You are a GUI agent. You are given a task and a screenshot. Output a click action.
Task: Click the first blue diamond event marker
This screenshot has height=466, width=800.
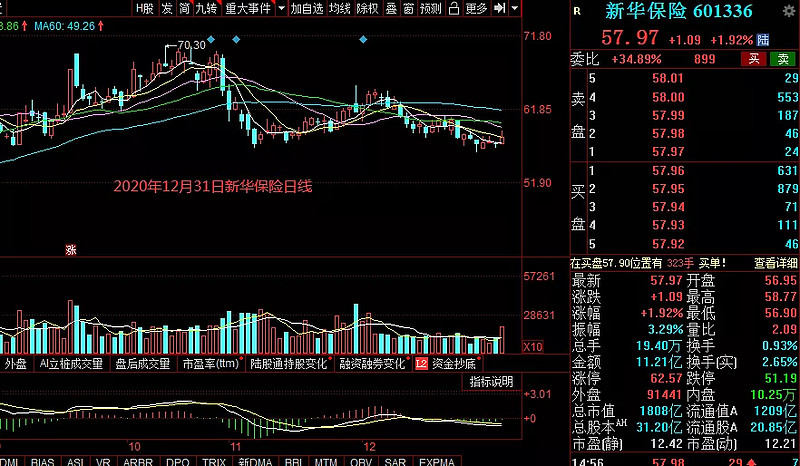211,39
